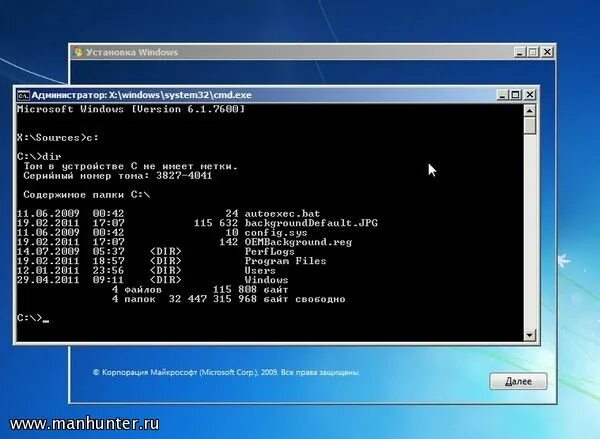Screen dimensions: 600x439
Task: Click the file size 115 632
Action: click(x=216, y=223)
